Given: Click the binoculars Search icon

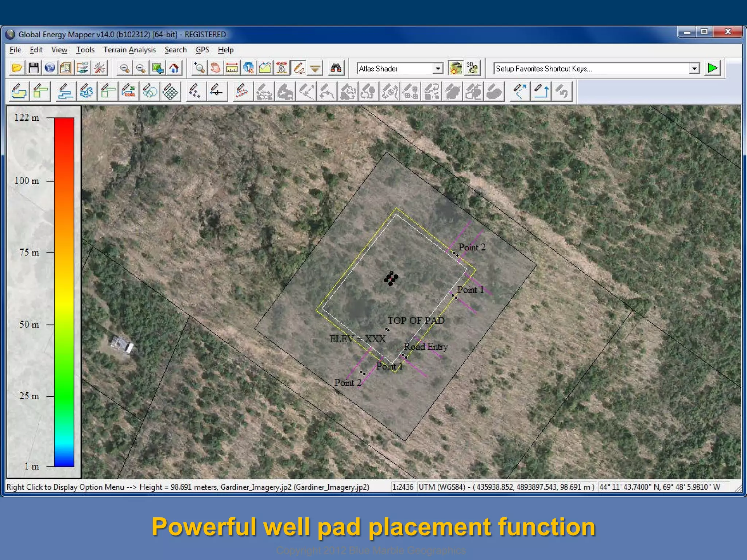Looking at the screenshot, I should point(336,68).
